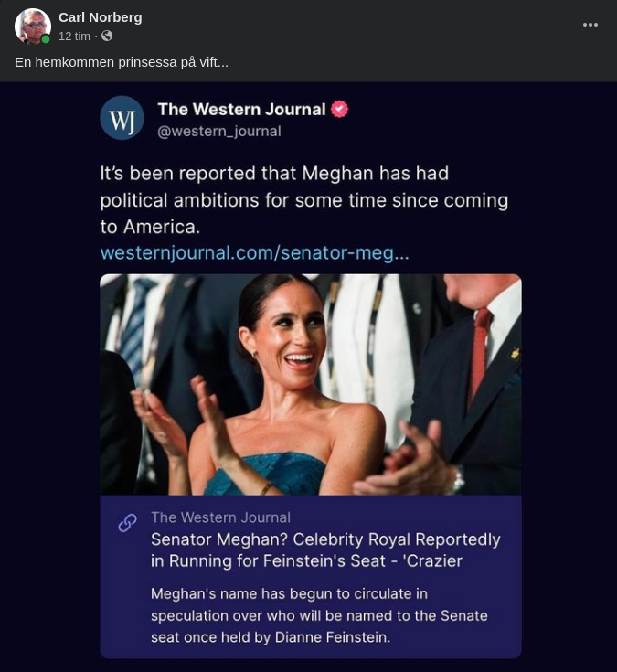
Task: Select "The Western Journal" account name
Action: pos(241,109)
